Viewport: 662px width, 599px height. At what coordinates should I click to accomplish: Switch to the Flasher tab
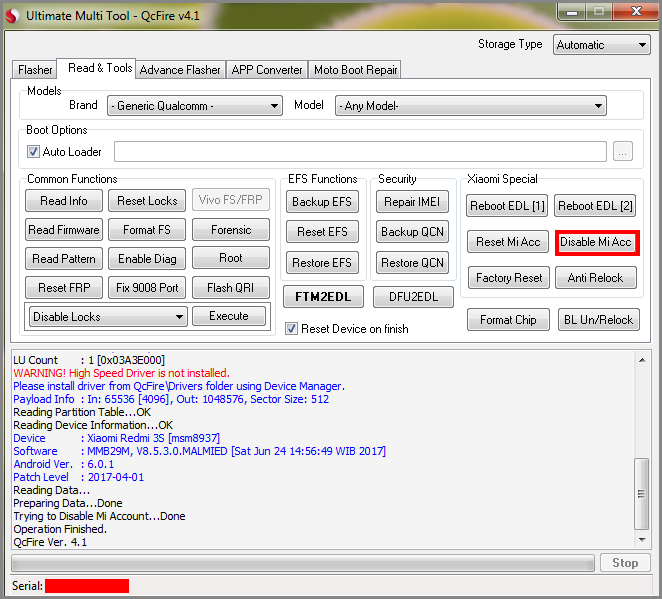point(35,70)
